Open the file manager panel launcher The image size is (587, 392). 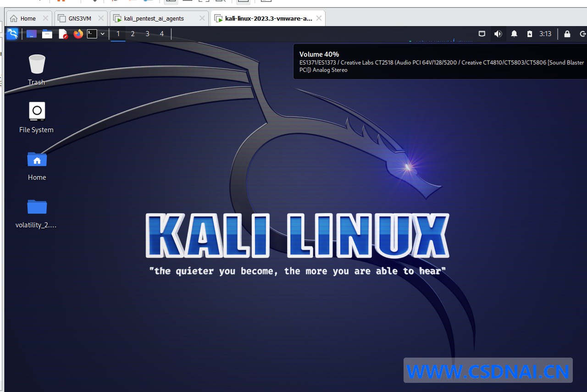pyautogui.click(x=47, y=34)
